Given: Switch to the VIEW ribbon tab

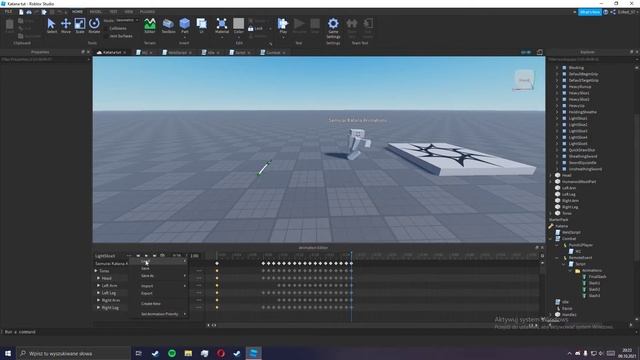Looking at the screenshot, I should pyautogui.click(x=129, y=12).
